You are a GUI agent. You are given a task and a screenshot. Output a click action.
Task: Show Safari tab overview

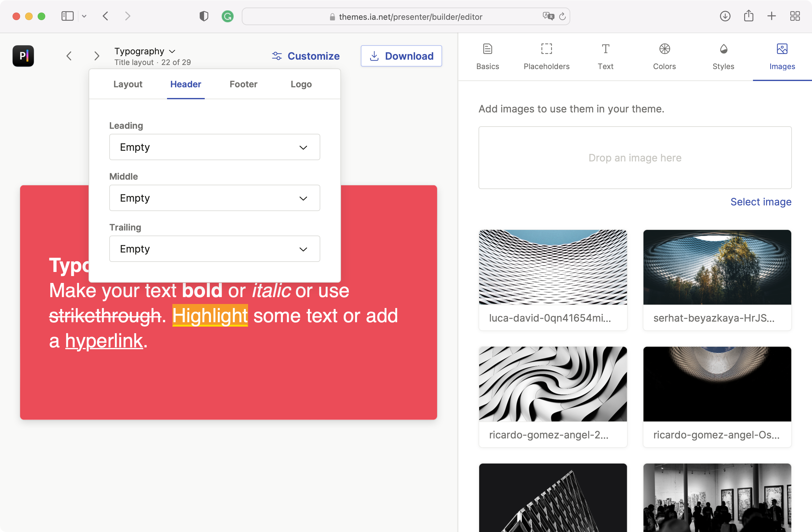click(x=795, y=16)
